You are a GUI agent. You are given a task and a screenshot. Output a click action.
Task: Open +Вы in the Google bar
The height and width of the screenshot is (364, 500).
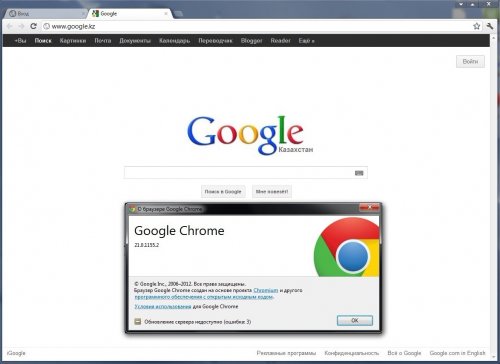(x=20, y=41)
